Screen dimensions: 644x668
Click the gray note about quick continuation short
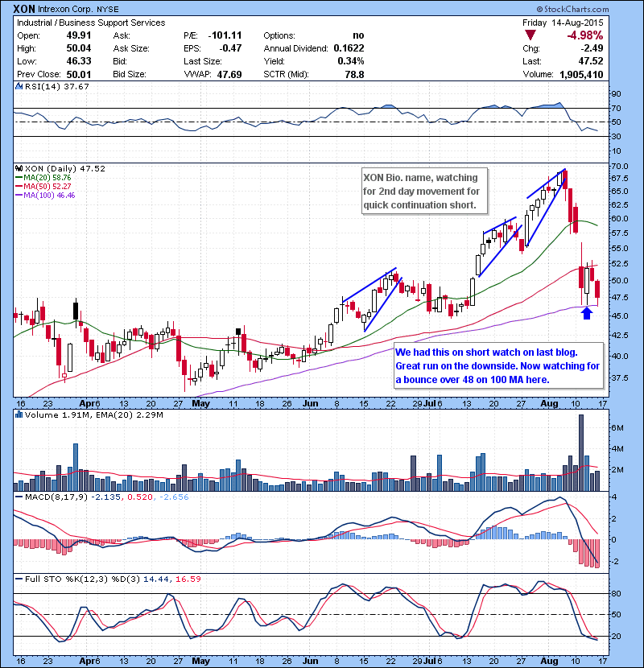point(424,192)
